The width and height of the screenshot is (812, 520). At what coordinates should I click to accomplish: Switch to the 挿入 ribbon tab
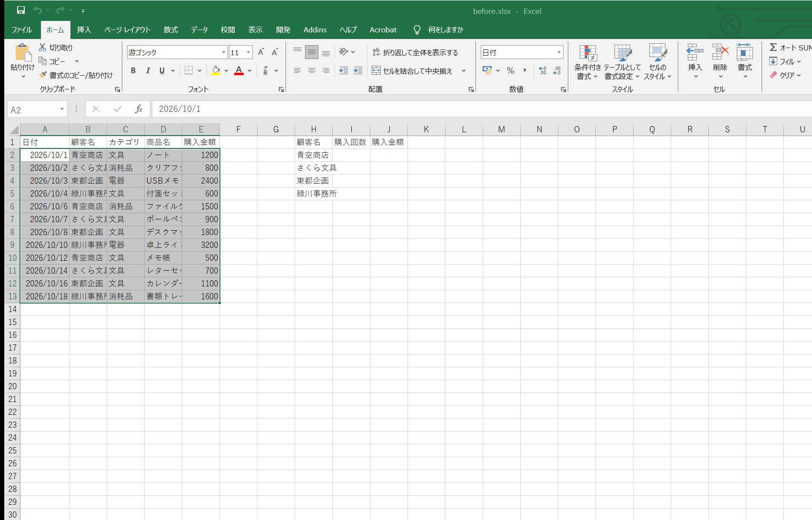(x=84, y=29)
